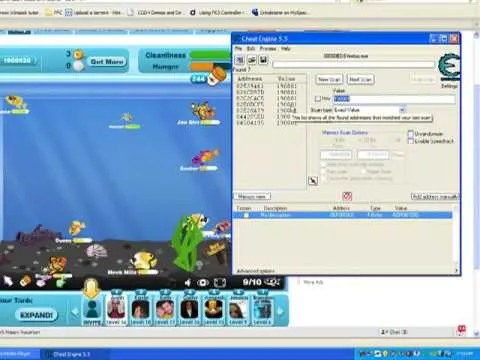The height and width of the screenshot is (360, 480).
Task: Click the New Scan button
Action: (x=329, y=79)
